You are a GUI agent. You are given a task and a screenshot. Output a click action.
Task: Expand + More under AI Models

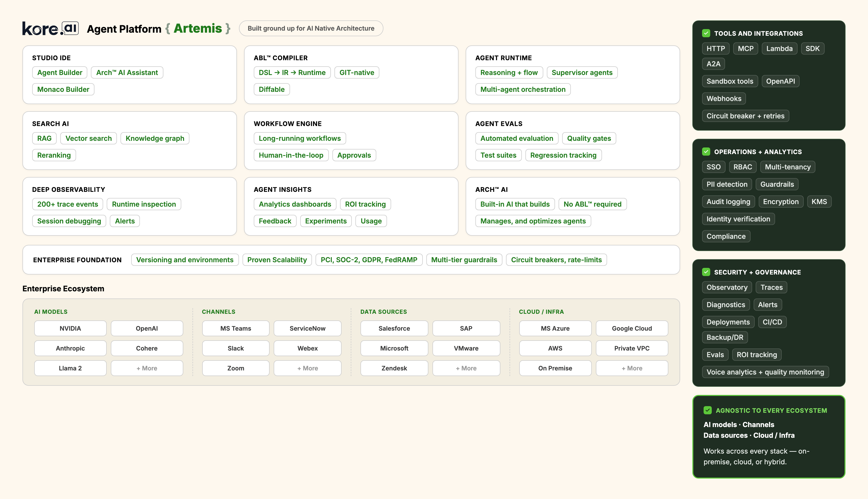147,368
